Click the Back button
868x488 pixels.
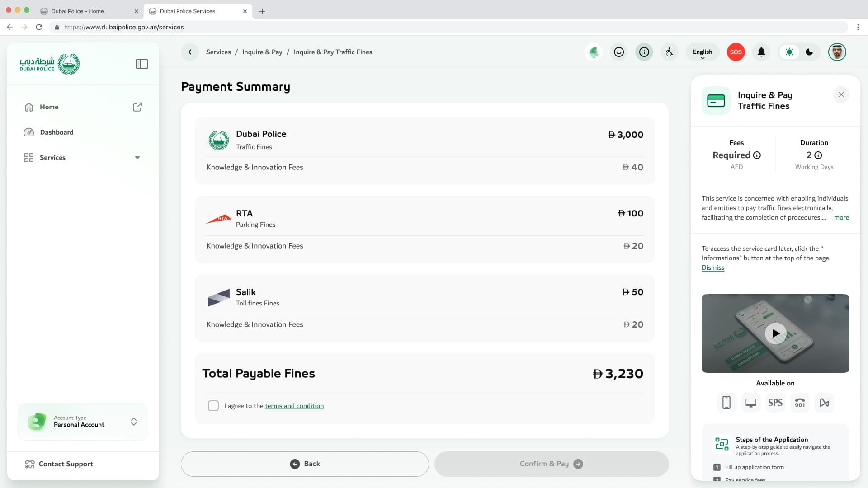(x=305, y=464)
